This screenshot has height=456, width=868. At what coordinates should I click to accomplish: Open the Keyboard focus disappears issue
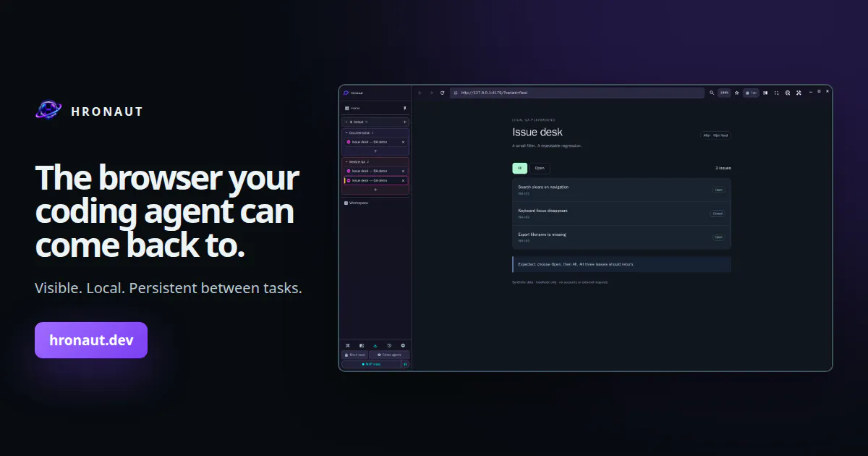pyautogui.click(x=621, y=214)
